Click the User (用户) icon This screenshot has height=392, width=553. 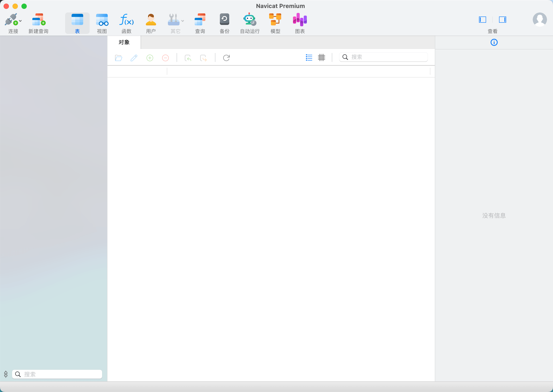tap(151, 20)
